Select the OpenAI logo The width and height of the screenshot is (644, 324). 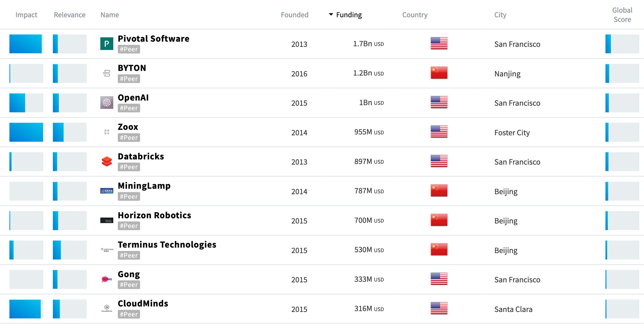click(106, 103)
